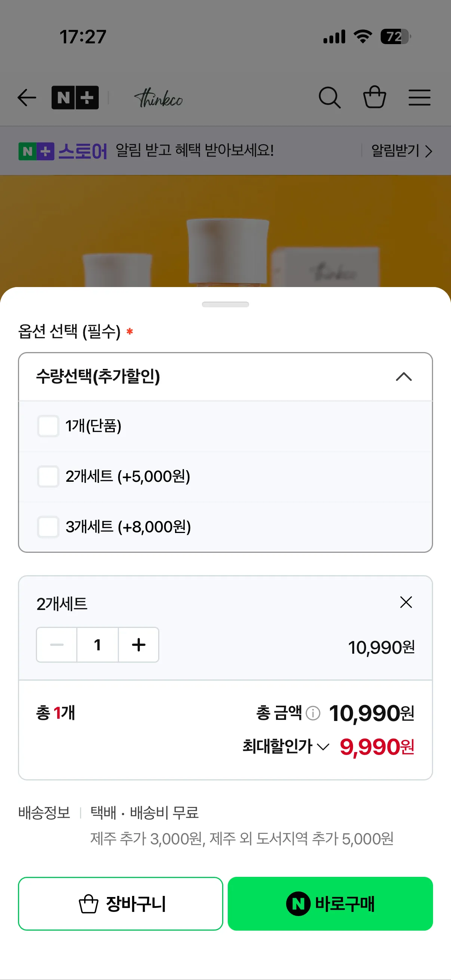Collapse the 수량선택(추가할인) dropdown

(x=404, y=377)
